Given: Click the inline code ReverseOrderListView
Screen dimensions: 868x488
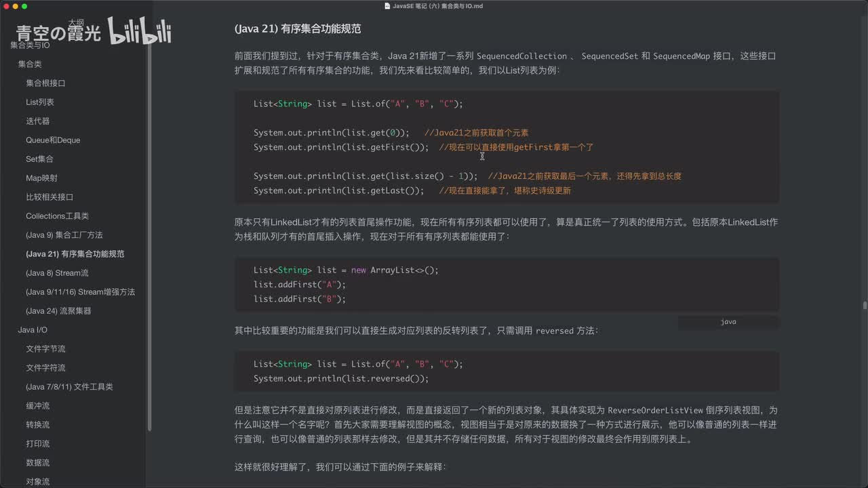Looking at the screenshot, I should pos(654,411).
